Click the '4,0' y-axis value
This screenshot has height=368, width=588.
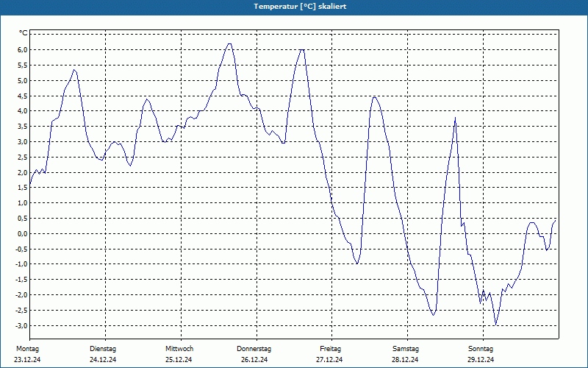[23, 111]
